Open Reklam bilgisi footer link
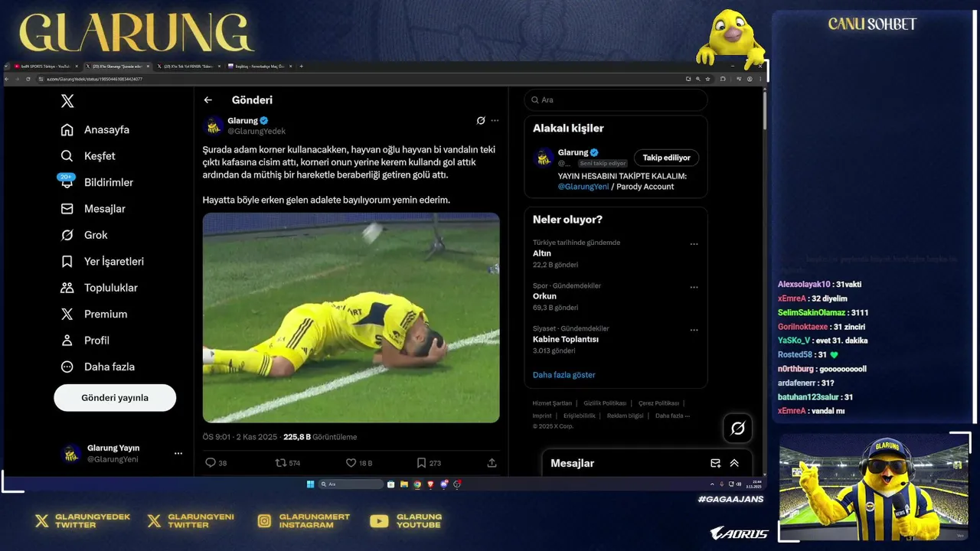This screenshot has height=551, width=980. coord(626,416)
